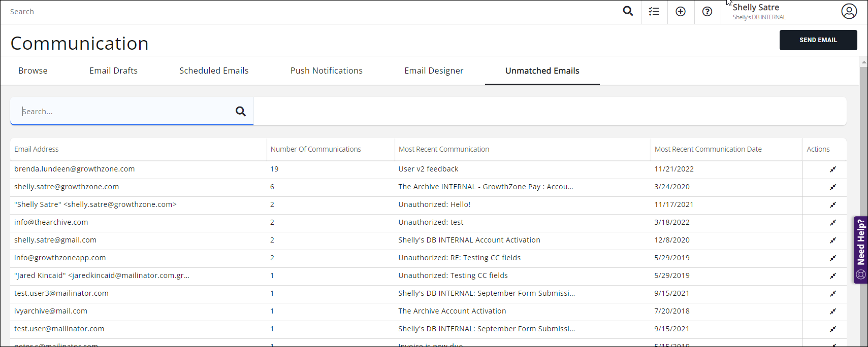The image size is (868, 347).
Task: Switch to the Browse tab
Action: pos(33,71)
